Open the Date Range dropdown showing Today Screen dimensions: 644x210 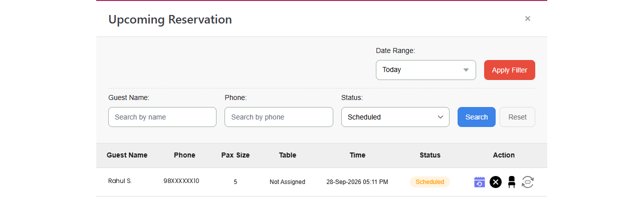[426, 70]
